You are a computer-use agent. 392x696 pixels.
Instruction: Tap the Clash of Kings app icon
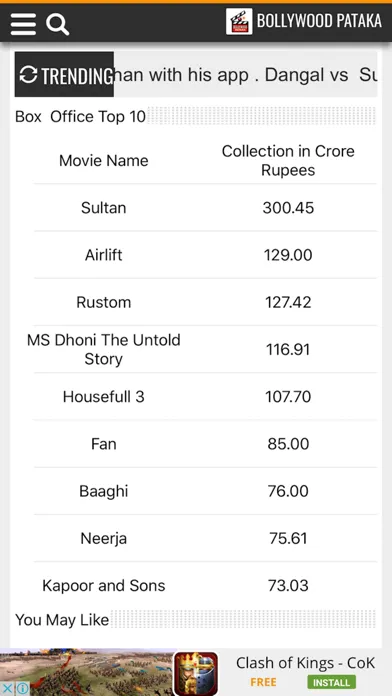pos(195,673)
